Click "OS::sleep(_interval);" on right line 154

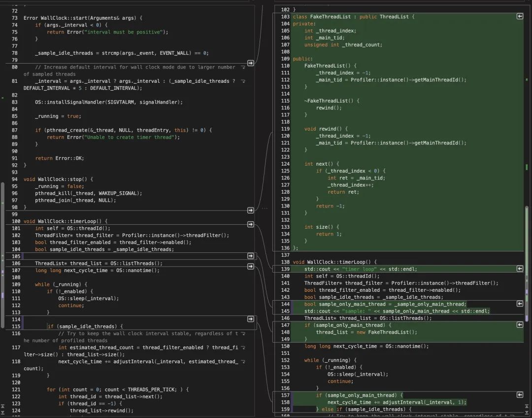(x=358, y=374)
